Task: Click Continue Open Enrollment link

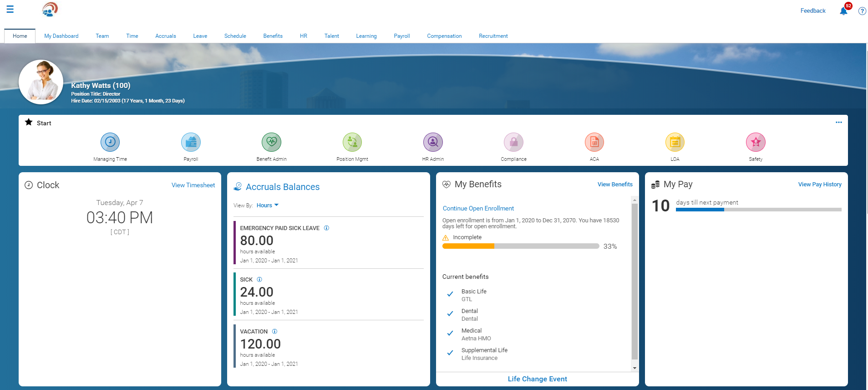Action: [478, 208]
